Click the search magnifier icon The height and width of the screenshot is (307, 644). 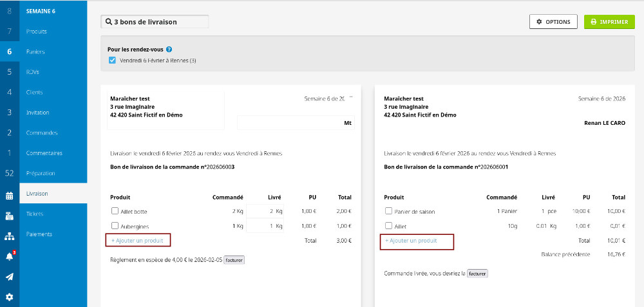(x=109, y=22)
